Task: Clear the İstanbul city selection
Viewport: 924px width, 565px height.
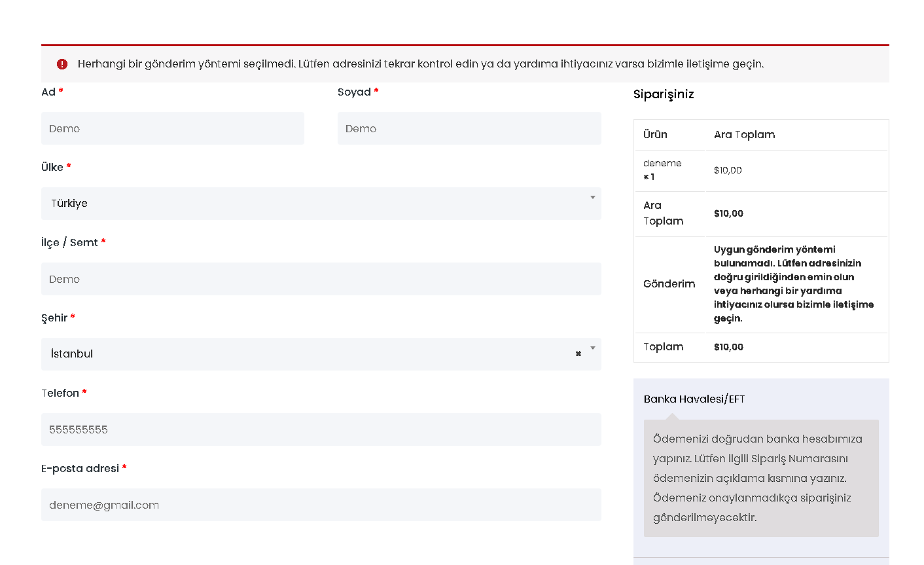Action: (x=578, y=354)
